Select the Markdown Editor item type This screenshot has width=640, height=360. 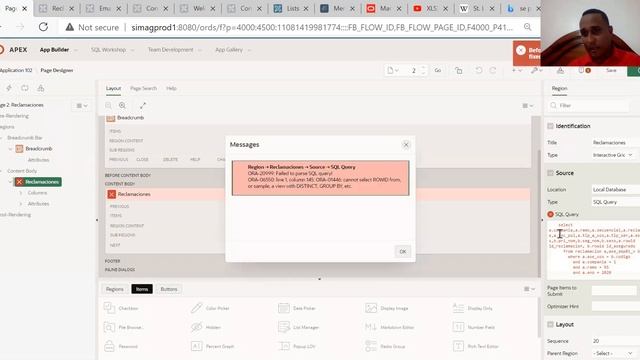pyautogui.click(x=390, y=327)
